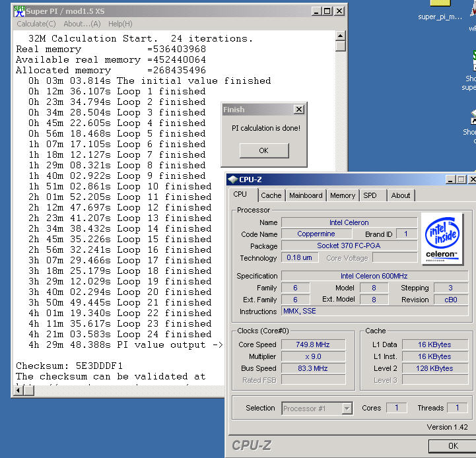This screenshot has height=458, width=476.
Task: Open the Calculate(C) menu in Super PI
Action: (36, 24)
